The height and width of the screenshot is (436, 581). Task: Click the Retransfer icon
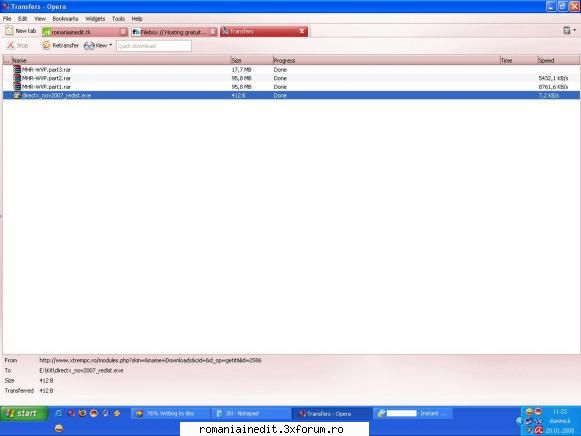[46, 45]
